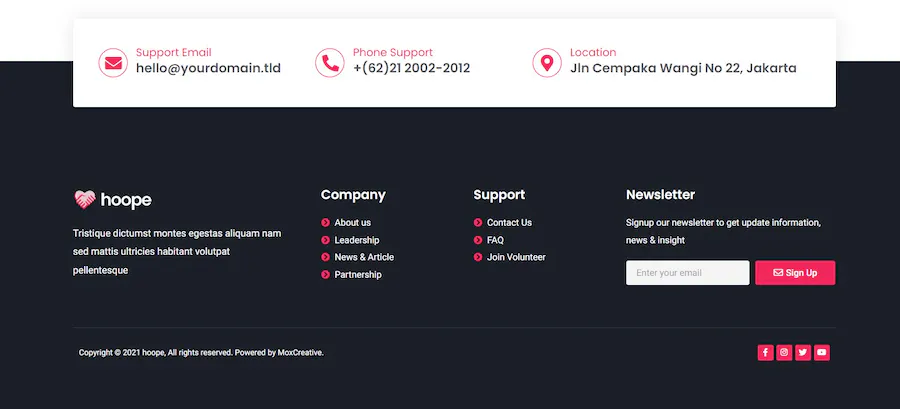Click arrow bullet beside About us
Image resolution: width=900 pixels, height=409 pixels.
pos(325,223)
